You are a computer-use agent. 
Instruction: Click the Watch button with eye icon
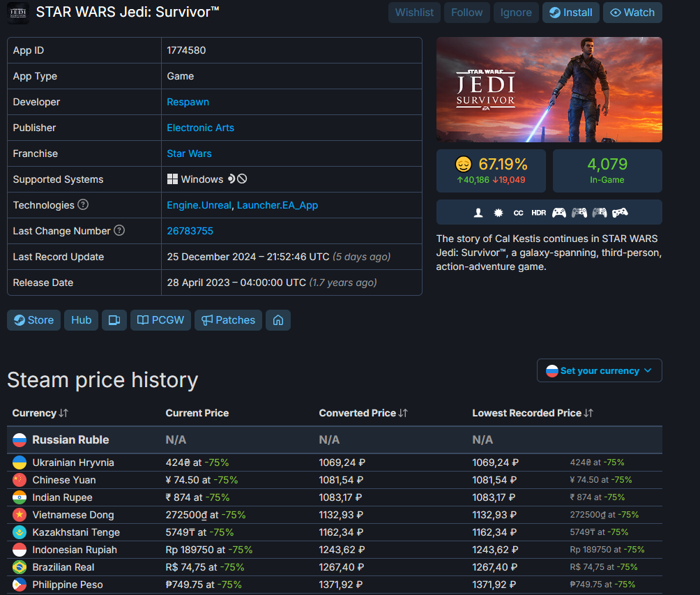(x=632, y=13)
